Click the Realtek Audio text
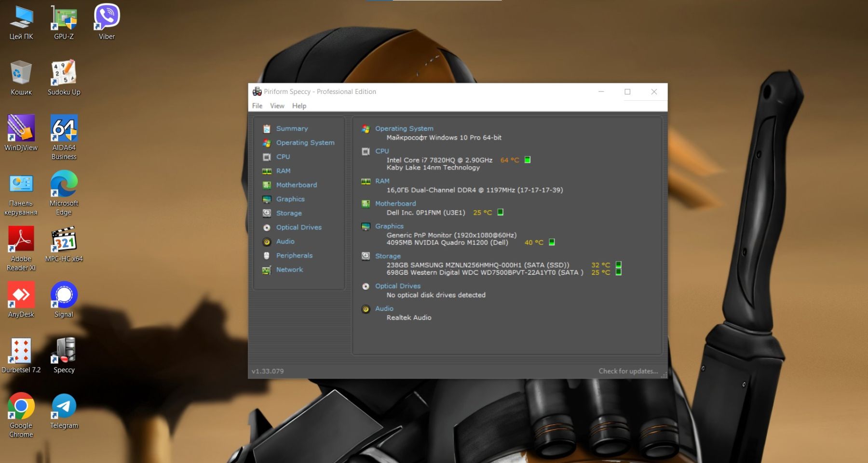Viewport: 868px width, 463px height. 409,317
